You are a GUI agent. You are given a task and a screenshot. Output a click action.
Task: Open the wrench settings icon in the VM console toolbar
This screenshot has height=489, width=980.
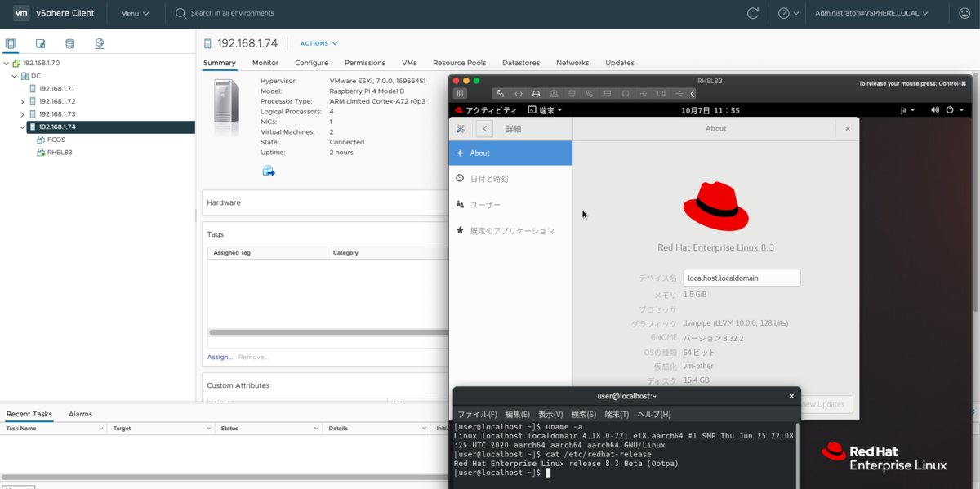coord(501,93)
